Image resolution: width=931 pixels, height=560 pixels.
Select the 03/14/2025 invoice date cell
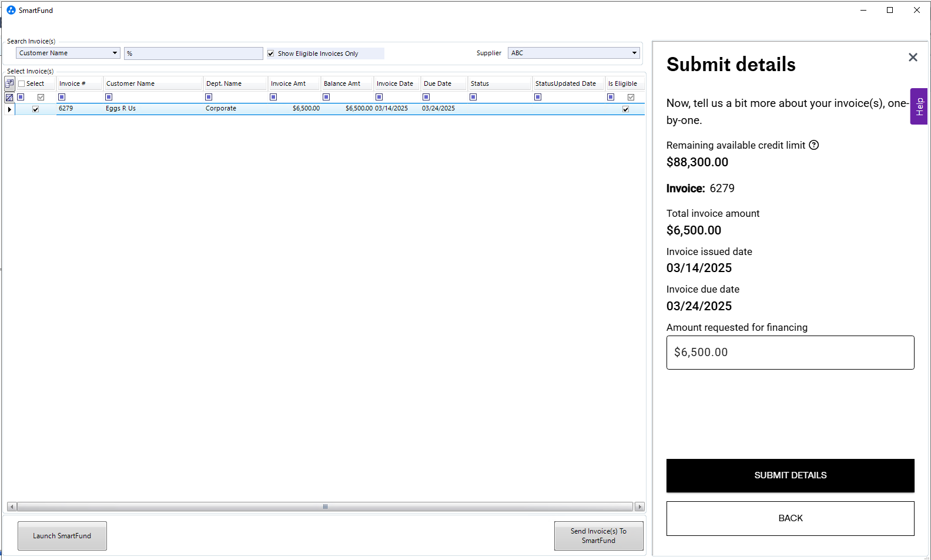point(397,109)
